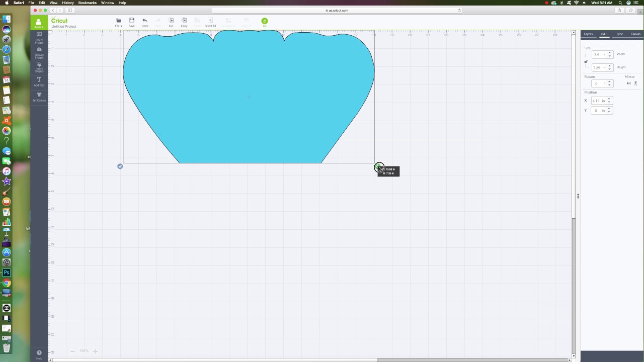Adjust the Y position stepper
644x362 pixels.
[x=609, y=110]
